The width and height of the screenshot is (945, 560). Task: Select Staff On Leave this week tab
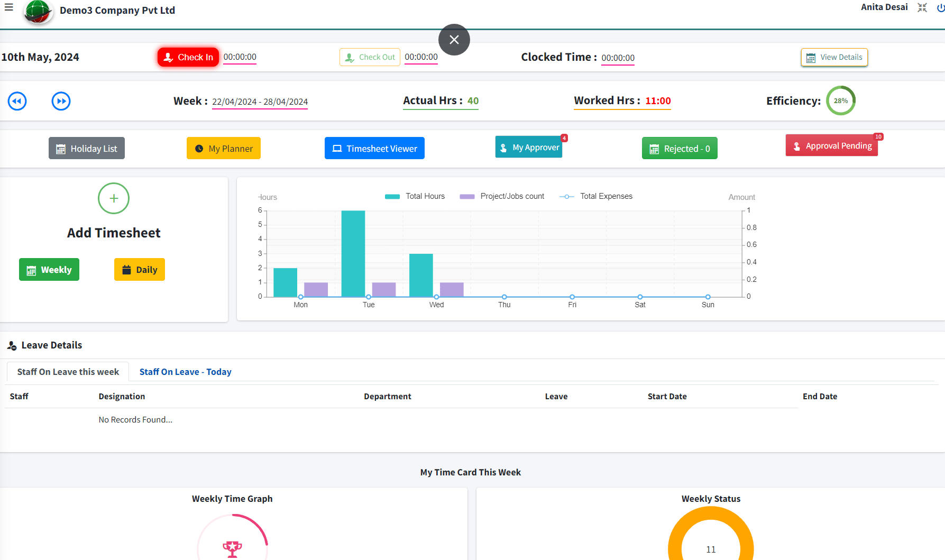(x=68, y=372)
